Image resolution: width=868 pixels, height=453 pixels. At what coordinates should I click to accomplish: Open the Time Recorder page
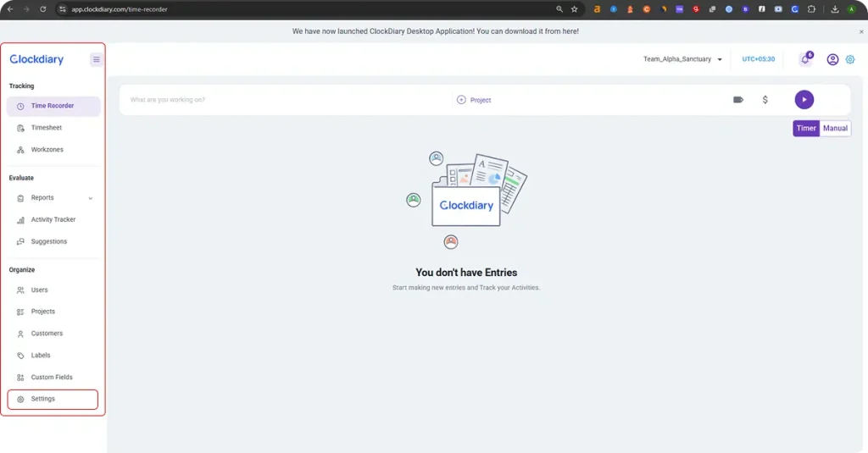(53, 106)
